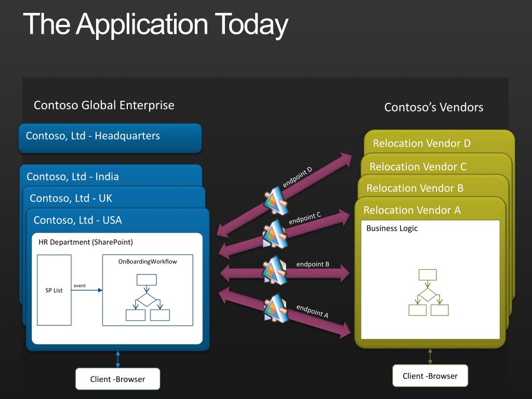The height and width of the screenshot is (399, 532).
Task: Click the Client -Browser box under Contoso USA
Action: (118, 379)
